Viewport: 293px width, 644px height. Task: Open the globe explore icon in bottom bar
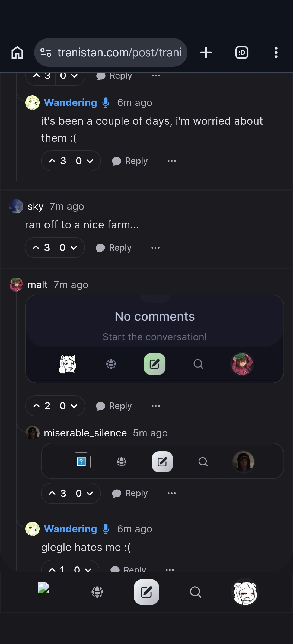click(x=97, y=592)
